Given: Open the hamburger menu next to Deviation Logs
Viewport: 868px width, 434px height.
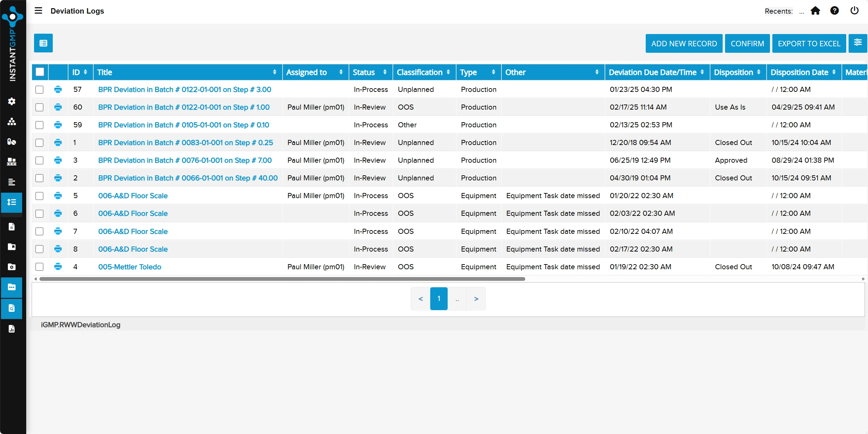Looking at the screenshot, I should pyautogui.click(x=38, y=11).
